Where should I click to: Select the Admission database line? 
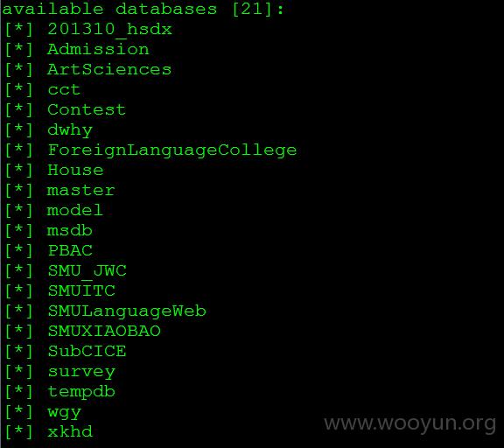[98, 49]
